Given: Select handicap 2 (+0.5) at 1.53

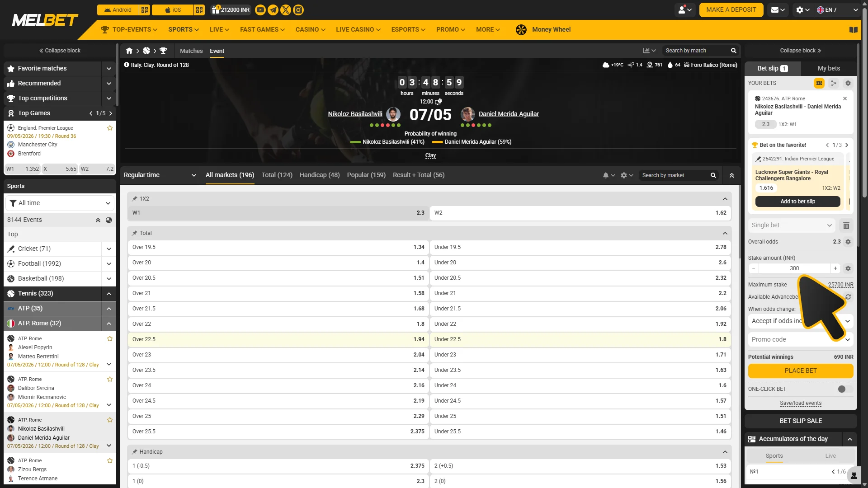Looking at the screenshot, I should 580,466.
